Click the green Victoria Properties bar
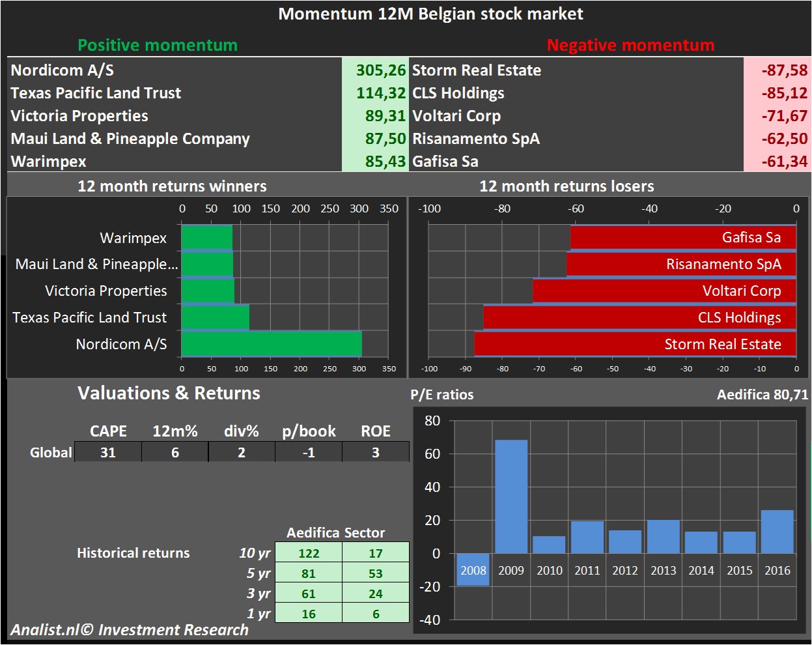This screenshot has height=645, width=812. tap(208, 291)
